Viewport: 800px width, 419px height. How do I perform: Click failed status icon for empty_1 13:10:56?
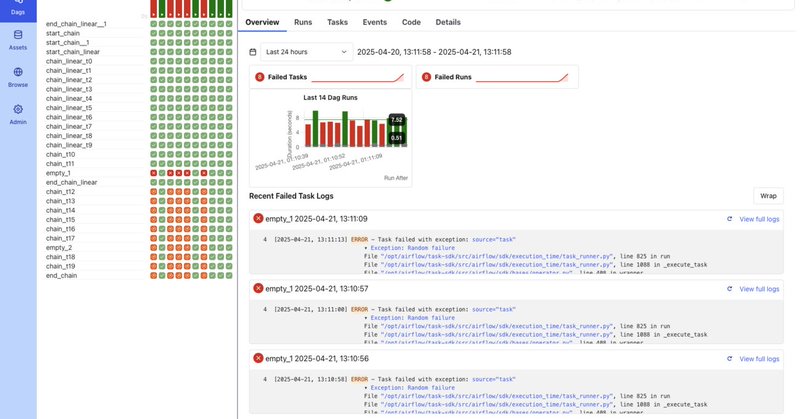[258, 358]
